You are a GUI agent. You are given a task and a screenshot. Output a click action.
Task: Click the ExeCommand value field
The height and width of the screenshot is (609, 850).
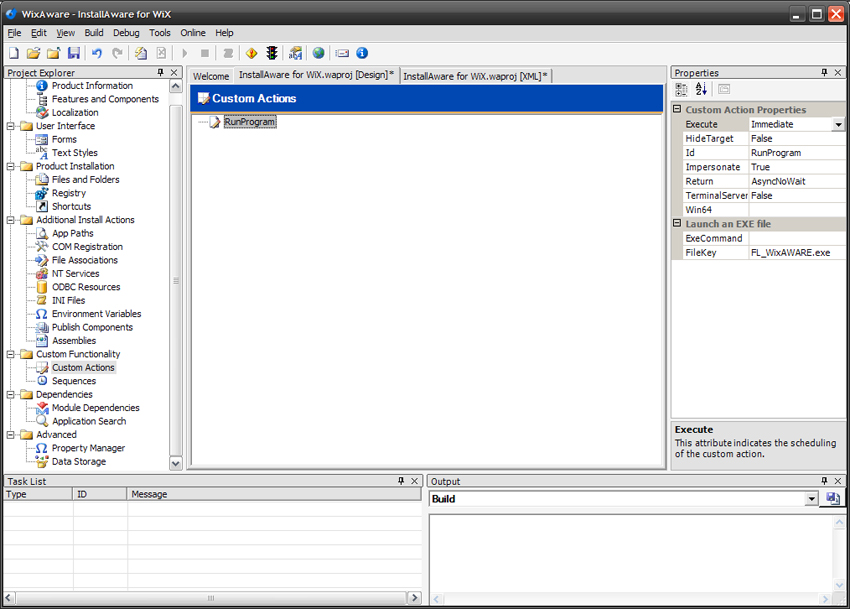tap(796, 239)
